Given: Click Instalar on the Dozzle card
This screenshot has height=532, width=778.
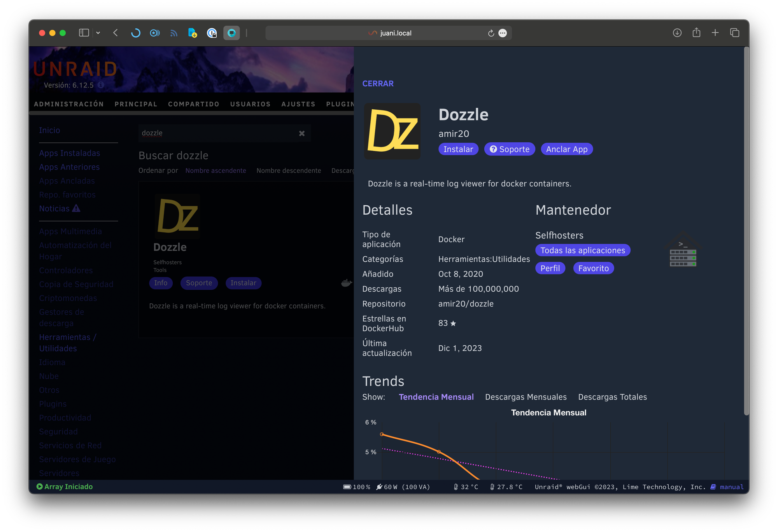Looking at the screenshot, I should pos(243,283).
